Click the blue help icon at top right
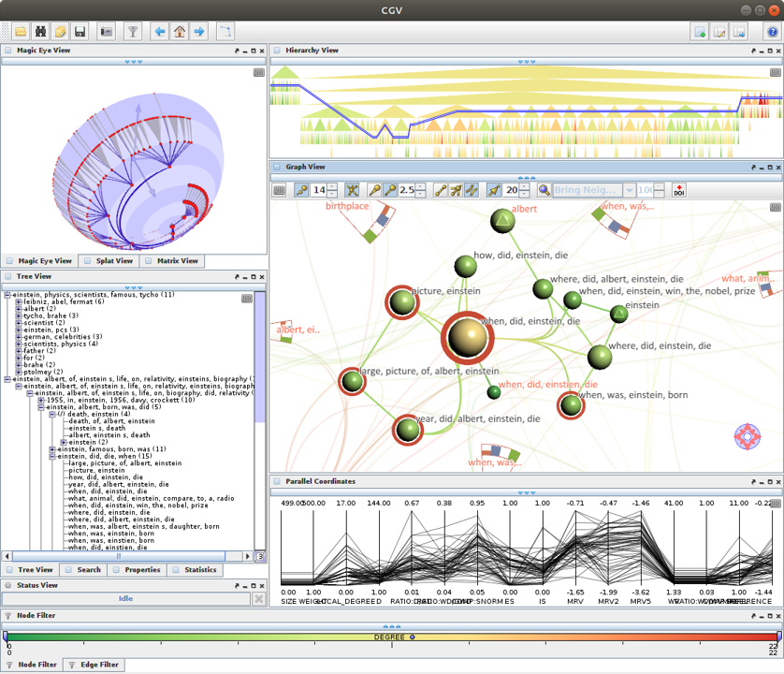This screenshot has height=674, width=784. pos(773,32)
